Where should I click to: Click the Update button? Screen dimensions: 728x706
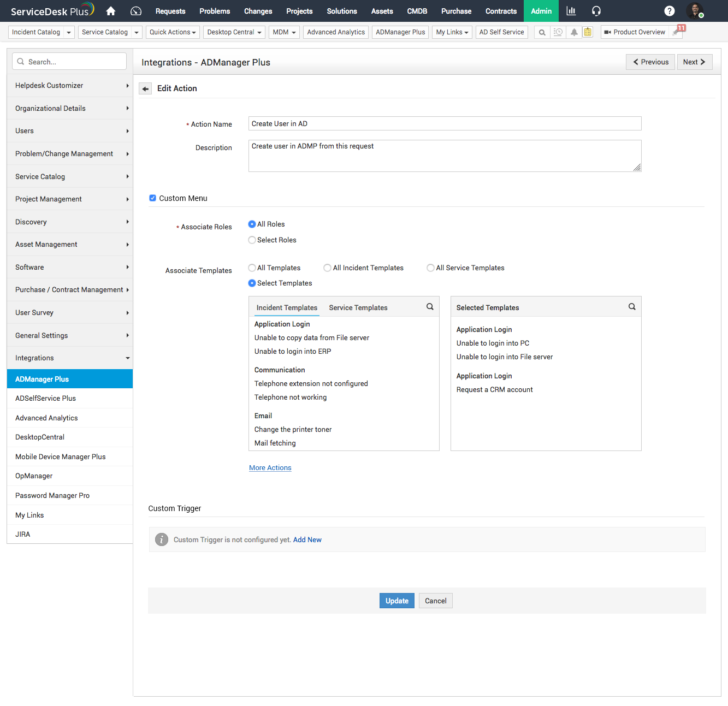pyautogui.click(x=397, y=601)
